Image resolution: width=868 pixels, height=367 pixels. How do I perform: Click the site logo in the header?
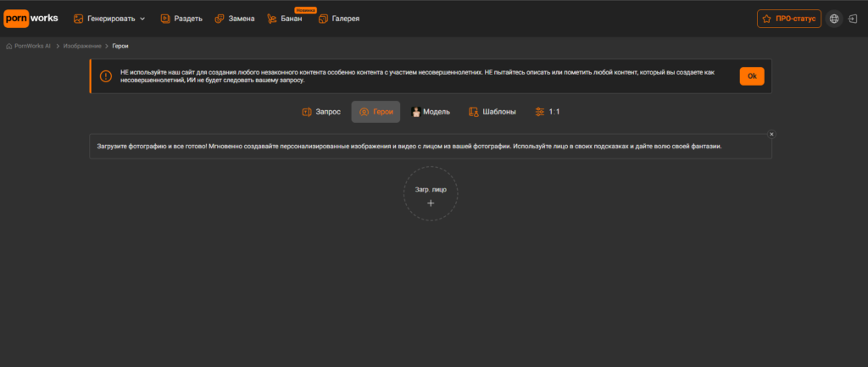tap(31, 19)
